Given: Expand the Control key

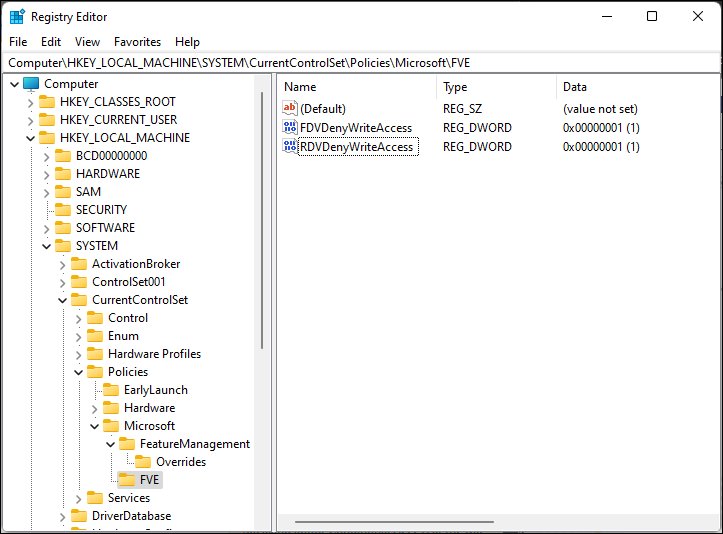Looking at the screenshot, I should [78, 318].
